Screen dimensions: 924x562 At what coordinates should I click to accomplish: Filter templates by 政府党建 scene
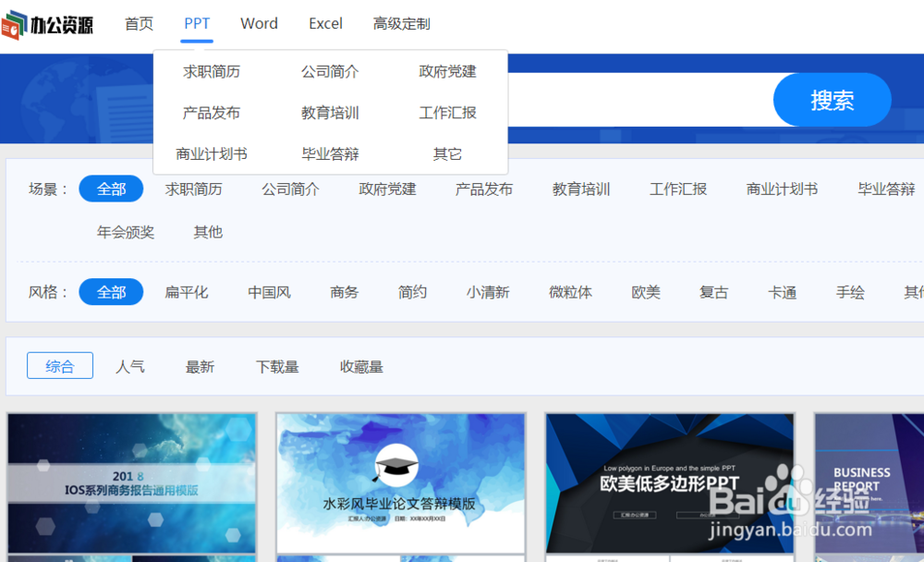[387, 189]
